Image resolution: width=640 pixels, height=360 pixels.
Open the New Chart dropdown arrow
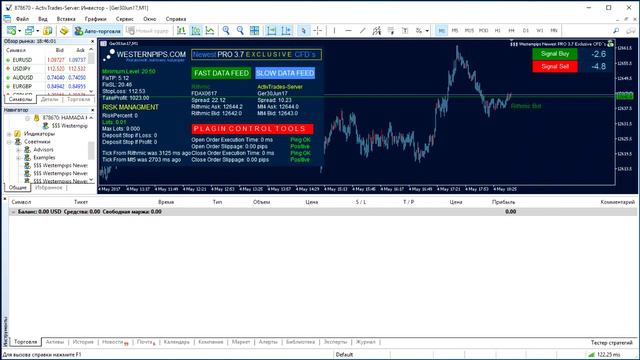point(19,31)
